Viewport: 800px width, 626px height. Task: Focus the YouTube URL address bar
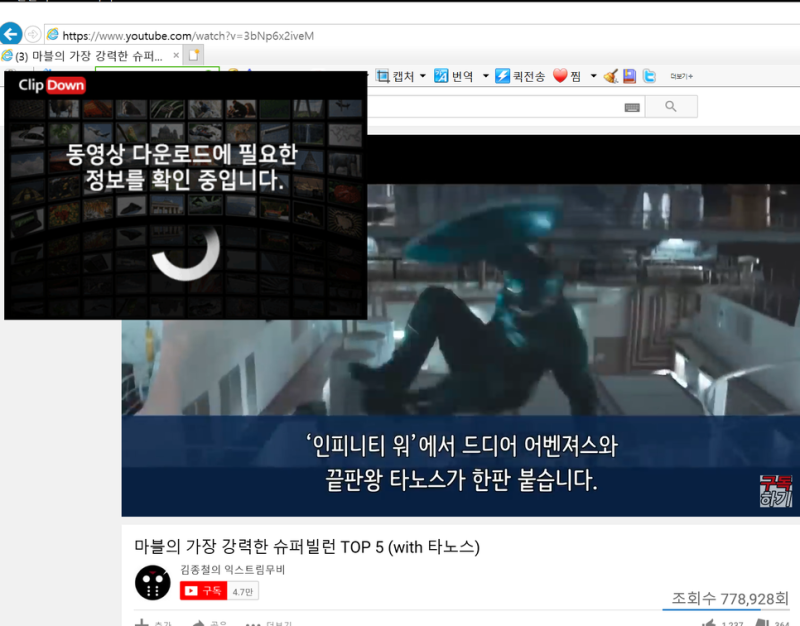(421, 35)
